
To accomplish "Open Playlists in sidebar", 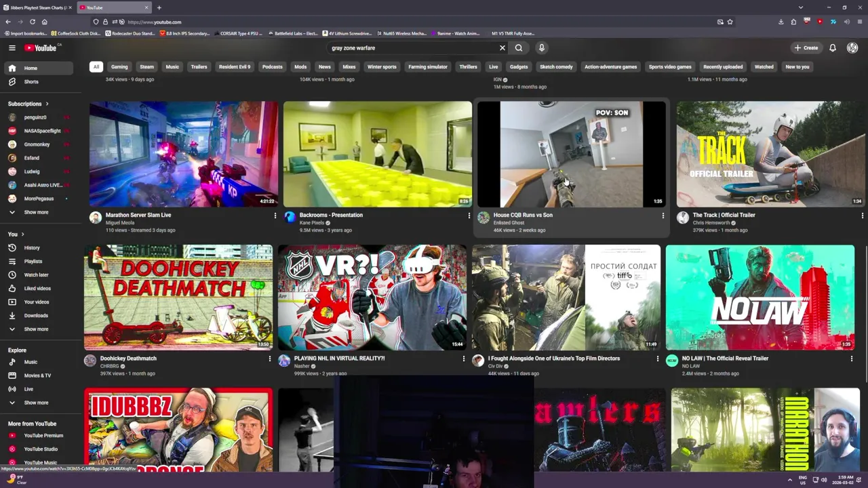I will [x=37, y=262].
